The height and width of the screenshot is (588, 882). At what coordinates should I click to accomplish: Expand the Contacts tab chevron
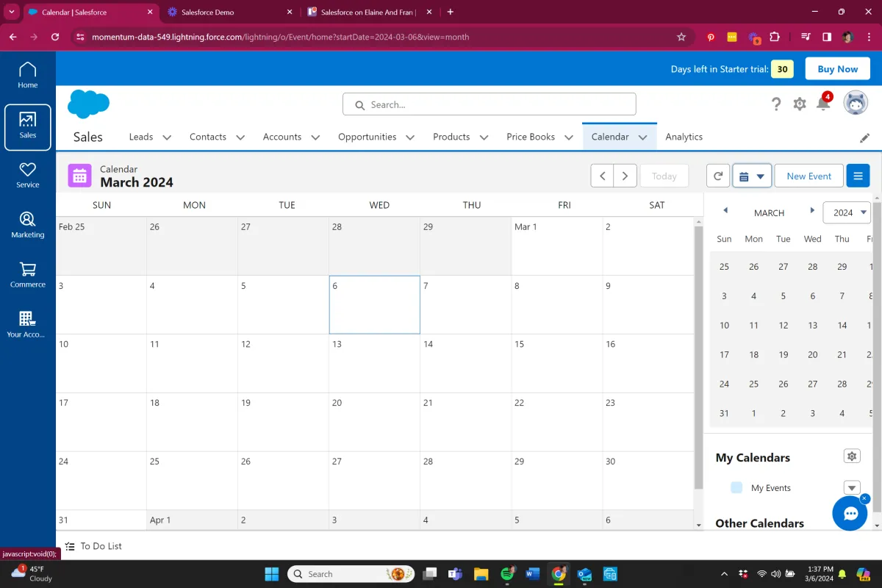tap(240, 137)
